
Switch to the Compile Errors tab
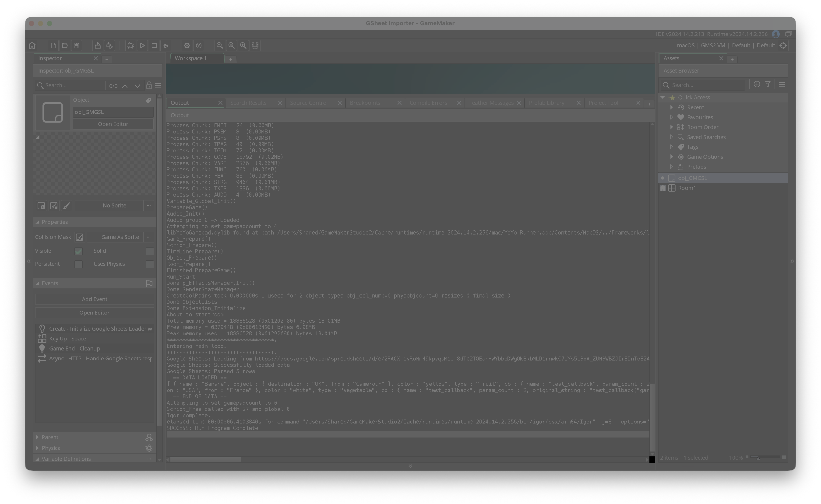(428, 103)
